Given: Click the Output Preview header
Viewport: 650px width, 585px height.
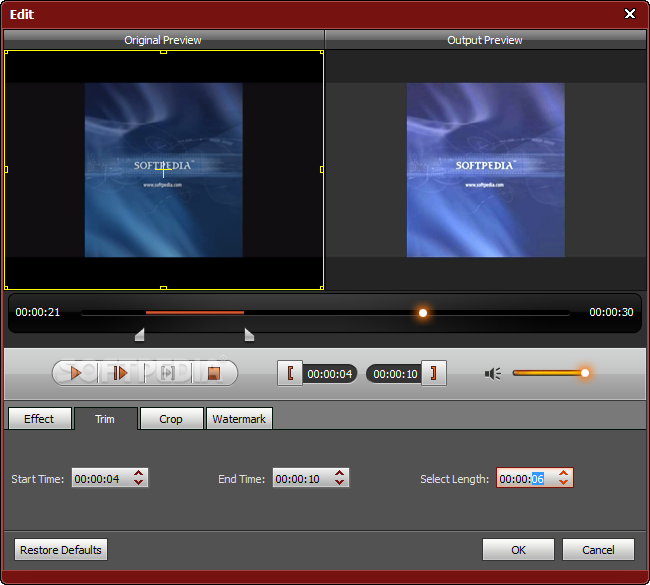Looking at the screenshot, I should coord(485,40).
